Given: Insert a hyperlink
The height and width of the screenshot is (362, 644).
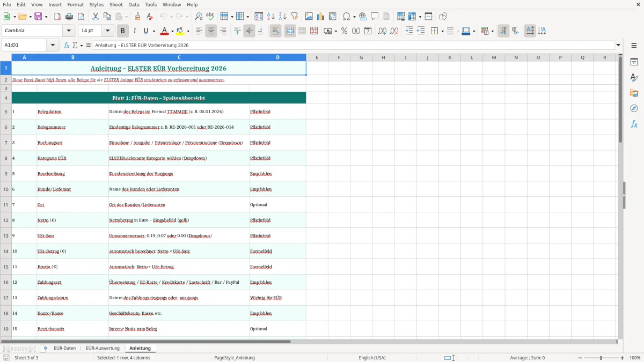Looking at the screenshot, I should click(363, 17).
